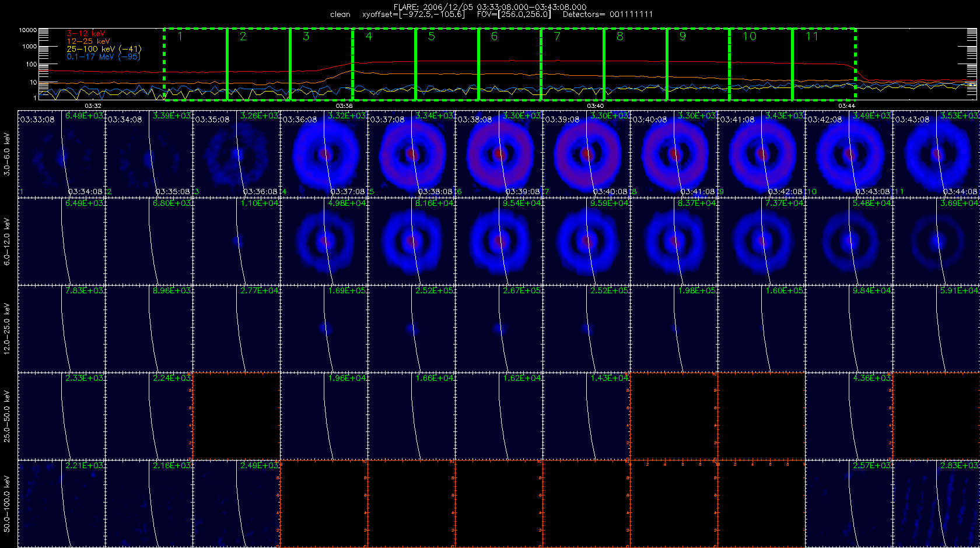Image resolution: width=980 pixels, height=548 pixels.
Task: Open the image labeled 6.80E+03
Action: click(x=149, y=241)
